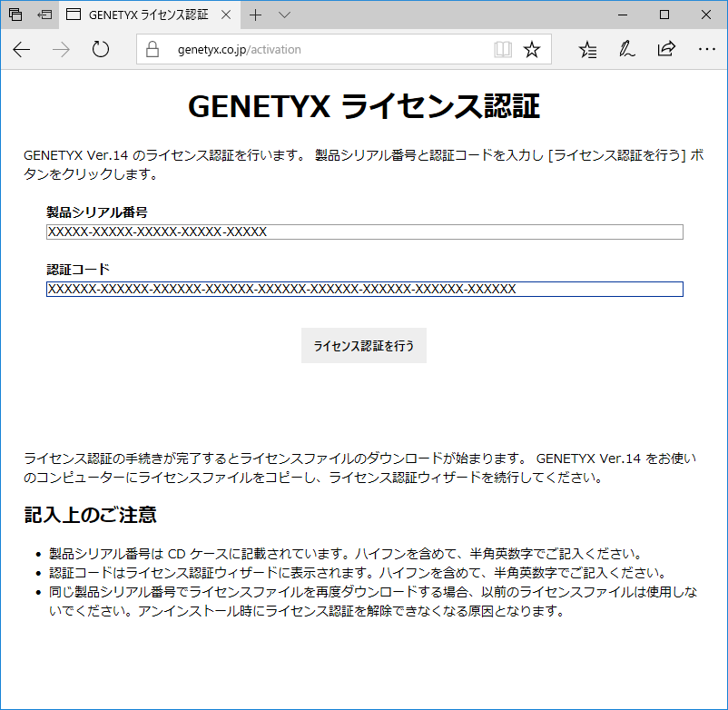Image resolution: width=728 pixels, height=710 pixels.
Task: Click the paragraph starting ライセンス認証の手続きが完了すると
Action: (x=359, y=468)
